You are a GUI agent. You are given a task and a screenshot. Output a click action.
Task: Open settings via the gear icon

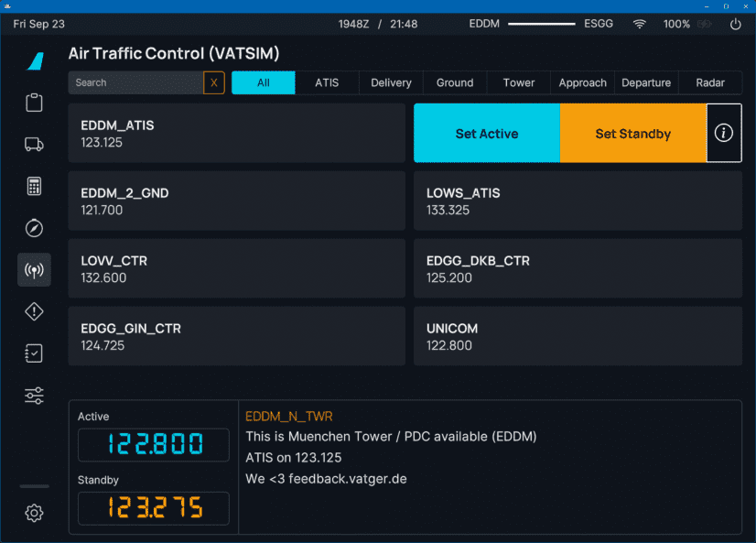coord(34,513)
